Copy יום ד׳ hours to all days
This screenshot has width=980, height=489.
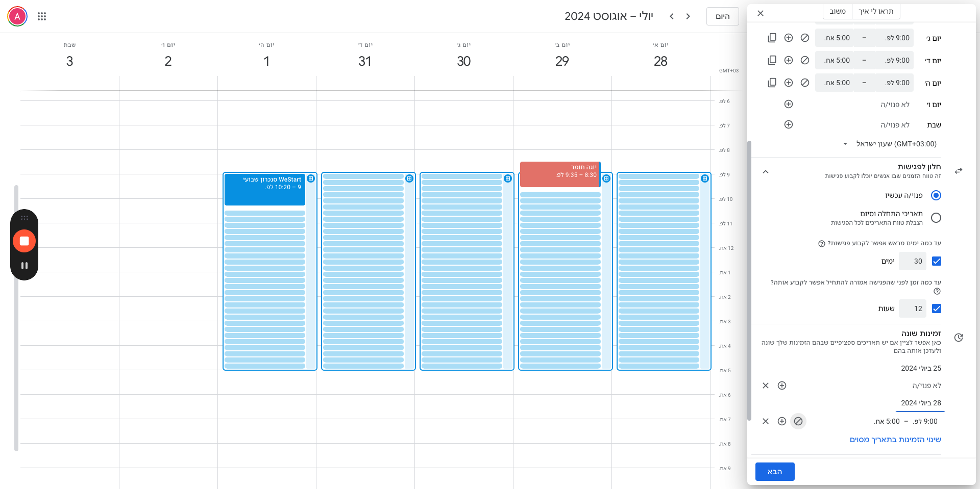coord(772,60)
